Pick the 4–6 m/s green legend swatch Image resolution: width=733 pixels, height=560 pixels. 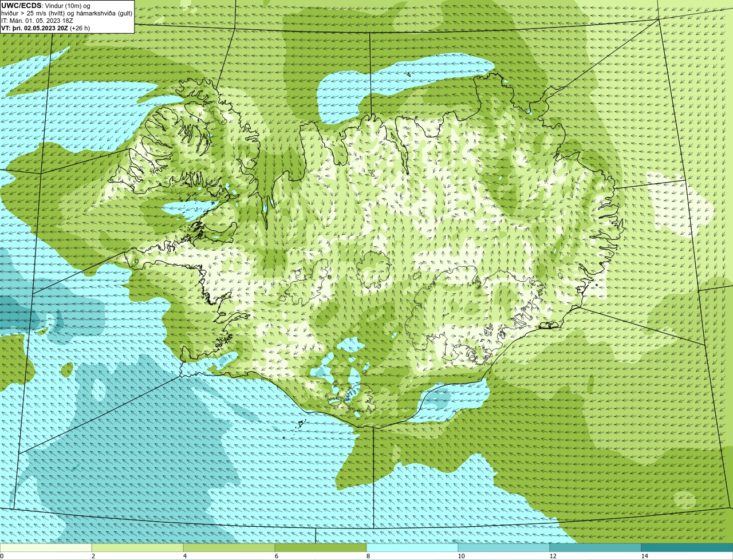[229, 547]
